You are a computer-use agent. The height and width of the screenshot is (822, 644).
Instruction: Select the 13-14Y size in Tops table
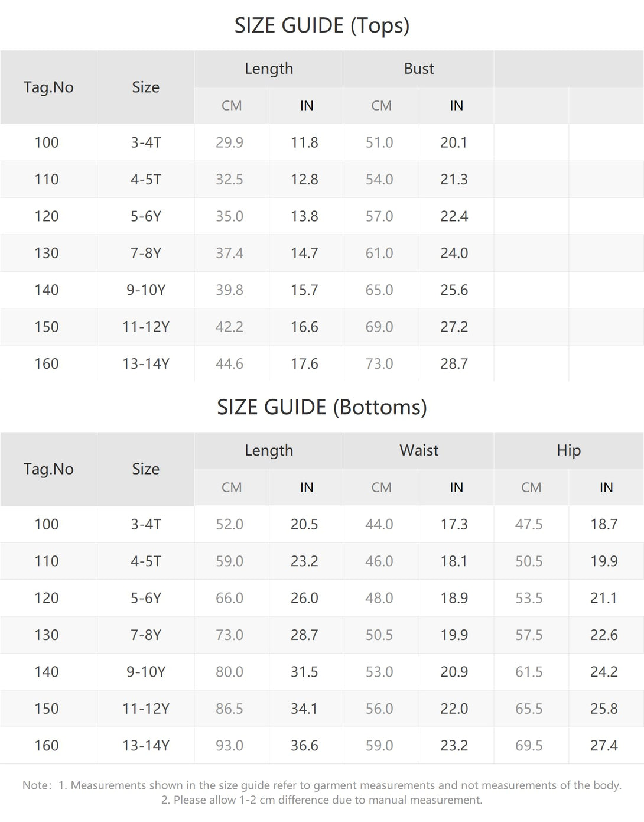tap(146, 363)
